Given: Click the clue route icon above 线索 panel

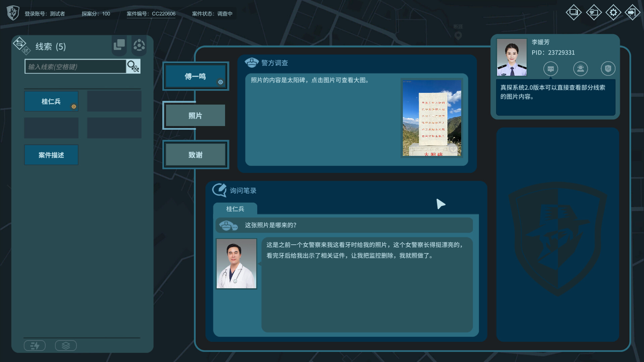Looking at the screenshot, I should click(20, 44).
